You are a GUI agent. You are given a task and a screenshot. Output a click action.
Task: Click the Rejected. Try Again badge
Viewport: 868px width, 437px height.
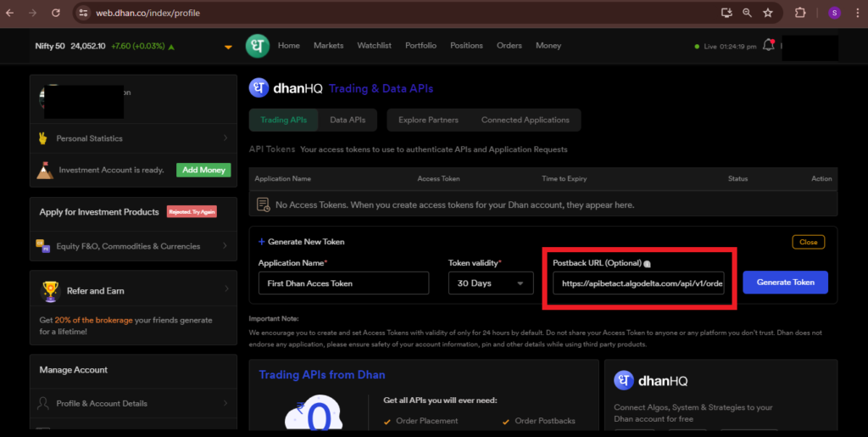click(x=192, y=211)
